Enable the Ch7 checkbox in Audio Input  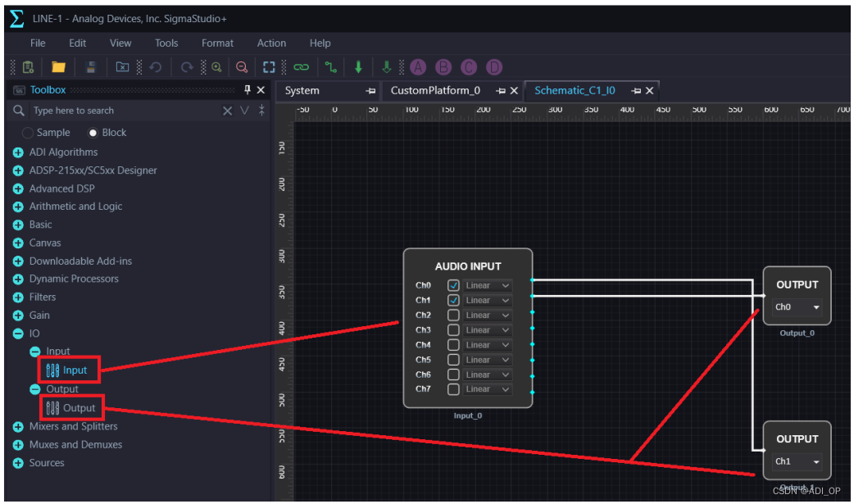(453, 389)
